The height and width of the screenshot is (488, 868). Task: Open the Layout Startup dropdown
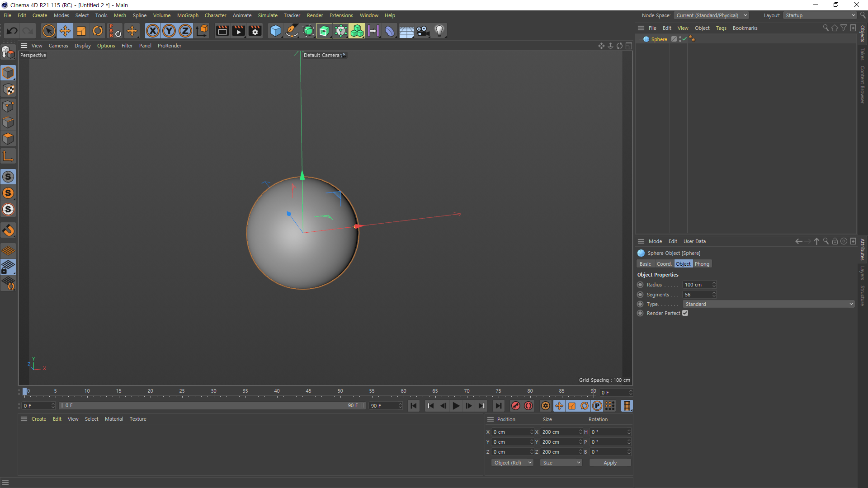point(820,15)
